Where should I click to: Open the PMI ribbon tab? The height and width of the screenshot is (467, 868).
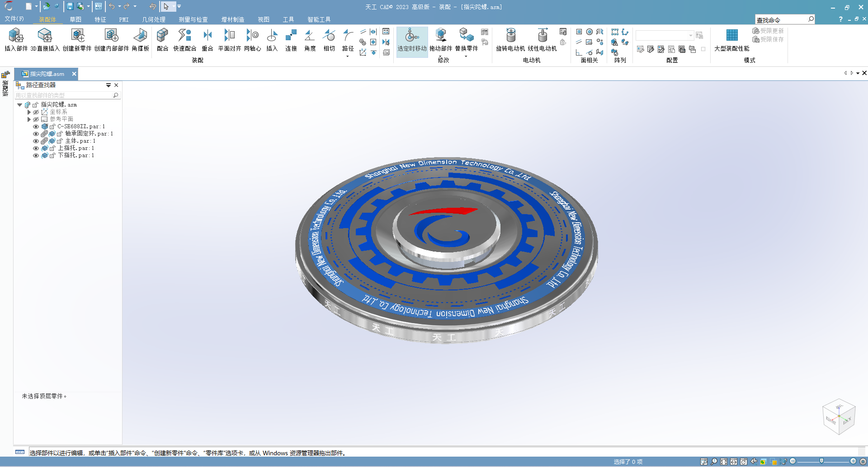[124, 19]
